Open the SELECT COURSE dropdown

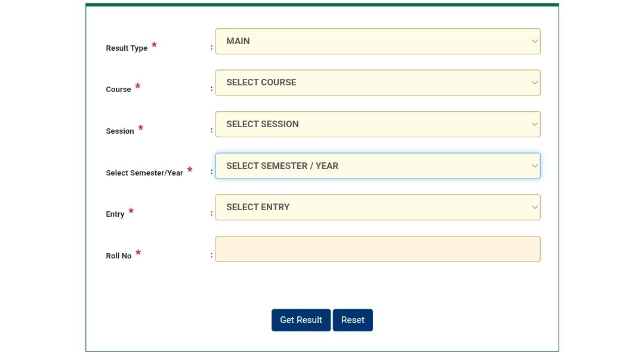(377, 82)
